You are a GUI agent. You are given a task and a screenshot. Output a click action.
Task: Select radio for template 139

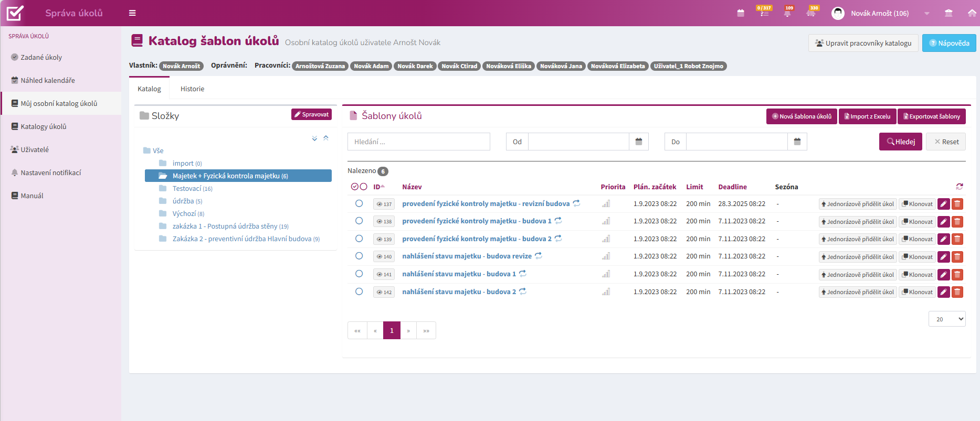pos(359,239)
